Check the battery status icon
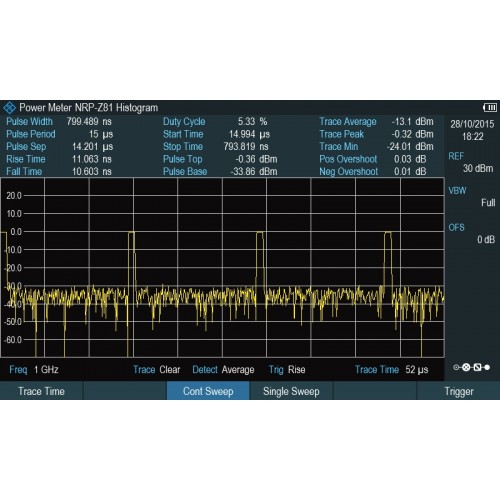 pyautogui.click(x=490, y=107)
